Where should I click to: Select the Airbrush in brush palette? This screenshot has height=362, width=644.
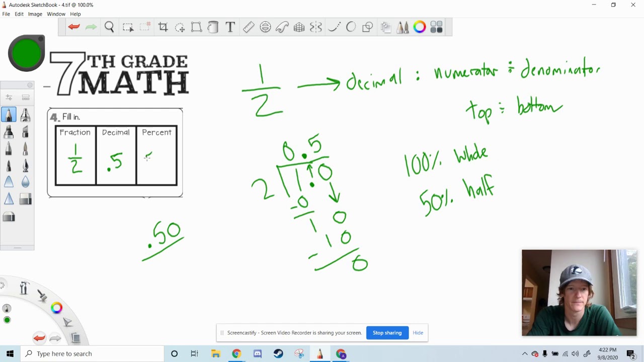click(x=26, y=115)
